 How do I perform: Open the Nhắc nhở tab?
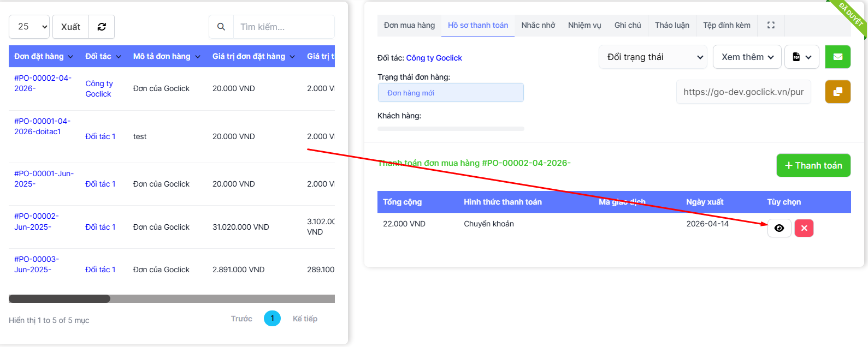pyautogui.click(x=538, y=25)
